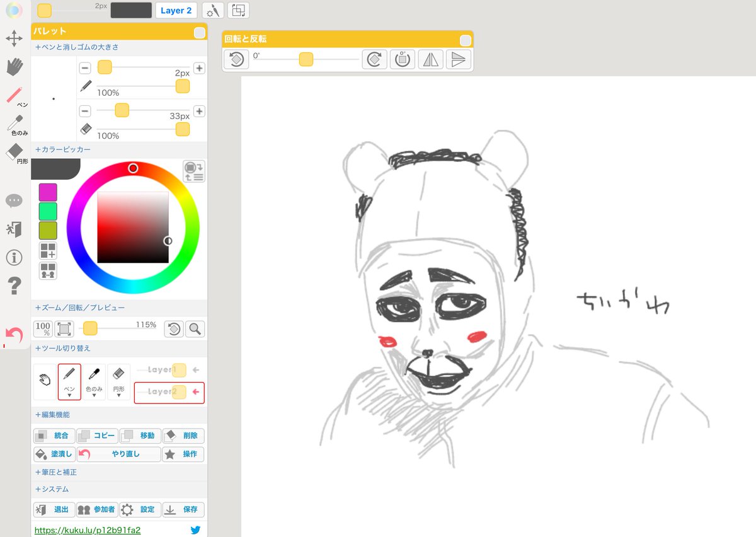Click the rotate clockwise icon
Screen dimensions: 756x537
pos(374,60)
